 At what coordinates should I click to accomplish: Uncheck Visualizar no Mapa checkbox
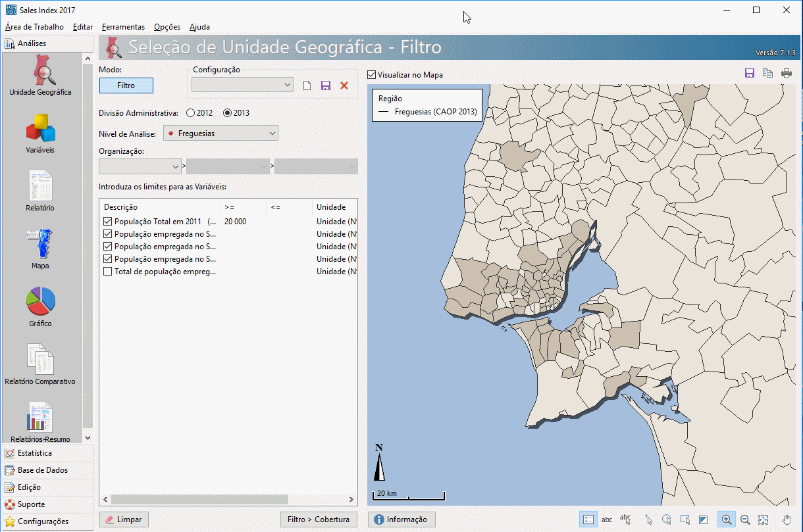tap(372, 75)
